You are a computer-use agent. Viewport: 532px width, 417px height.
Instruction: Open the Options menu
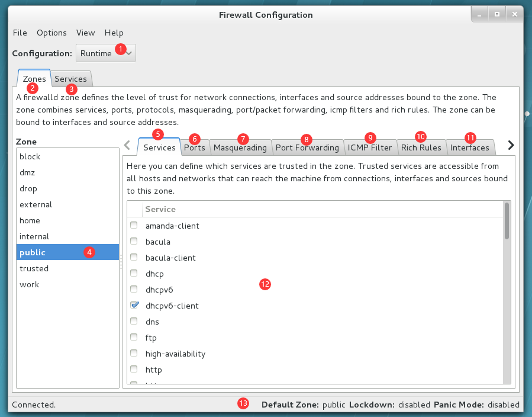point(51,33)
